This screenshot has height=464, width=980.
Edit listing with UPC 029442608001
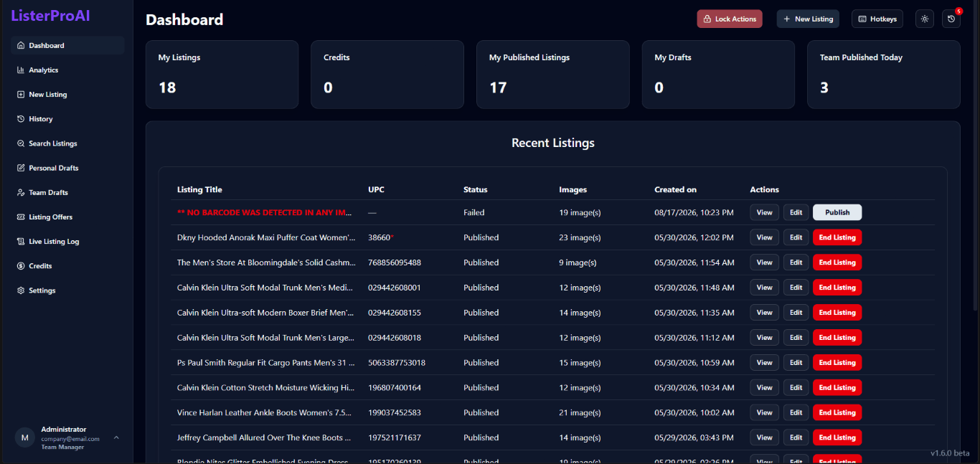click(796, 288)
